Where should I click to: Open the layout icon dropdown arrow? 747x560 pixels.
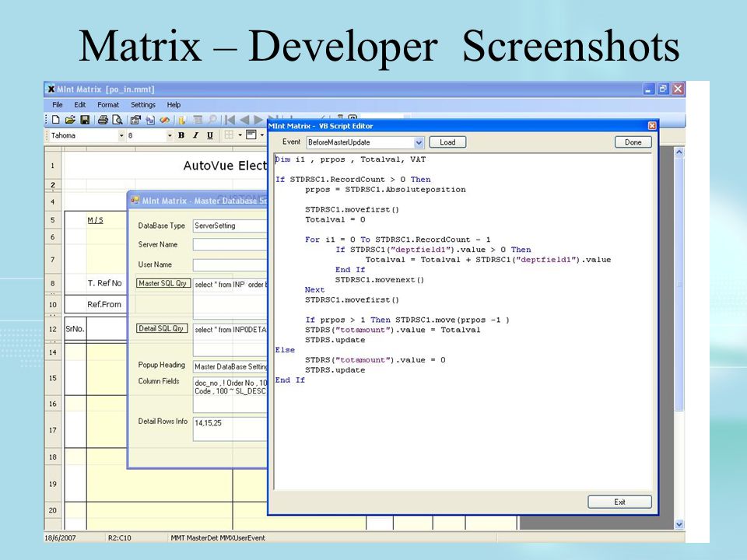(x=262, y=135)
